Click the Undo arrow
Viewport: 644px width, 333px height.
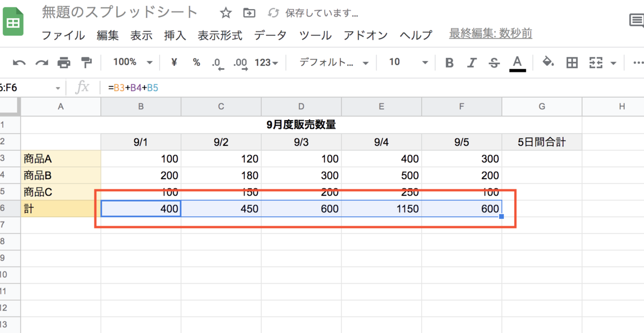(20, 62)
